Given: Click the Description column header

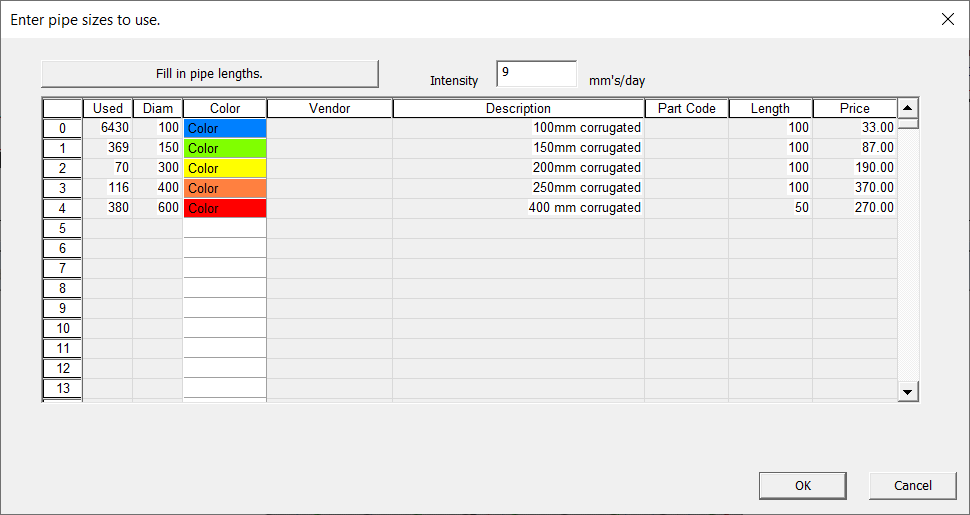Looking at the screenshot, I should point(518,108).
